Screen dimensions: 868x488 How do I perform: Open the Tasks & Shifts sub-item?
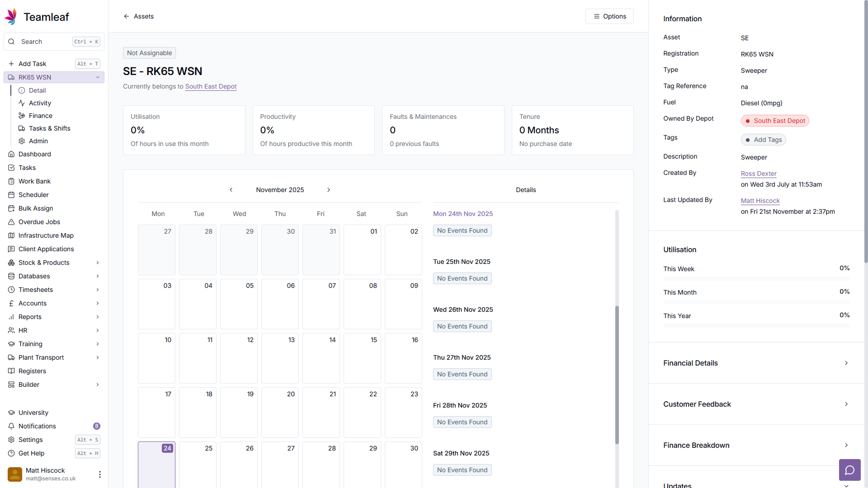(x=49, y=128)
